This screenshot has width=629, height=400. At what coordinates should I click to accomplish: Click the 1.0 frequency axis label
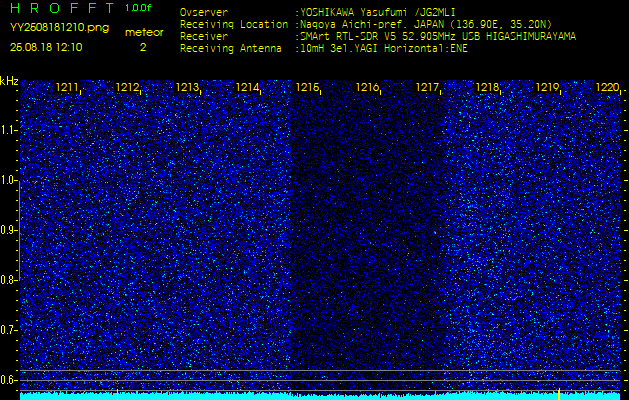click(8, 180)
